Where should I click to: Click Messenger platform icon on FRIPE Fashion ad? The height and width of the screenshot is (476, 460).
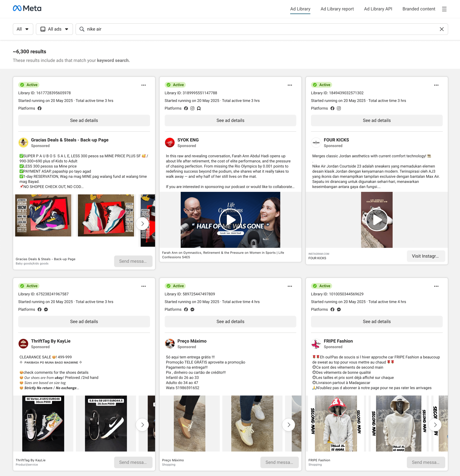coord(339,309)
